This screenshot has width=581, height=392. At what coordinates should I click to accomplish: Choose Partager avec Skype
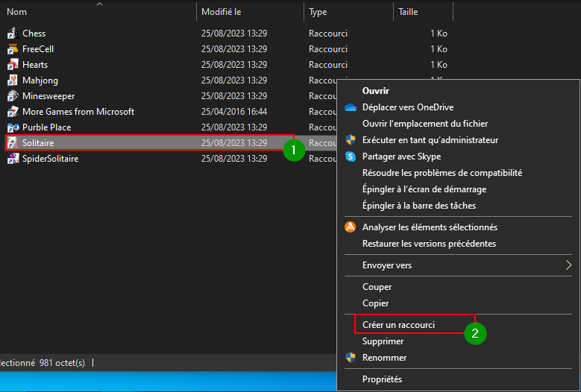[x=402, y=157]
